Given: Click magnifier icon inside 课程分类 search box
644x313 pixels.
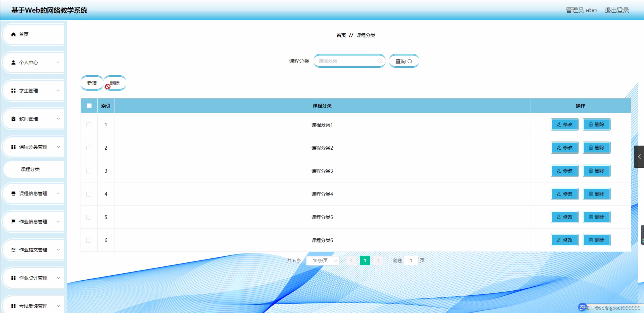Looking at the screenshot, I should click(379, 61).
